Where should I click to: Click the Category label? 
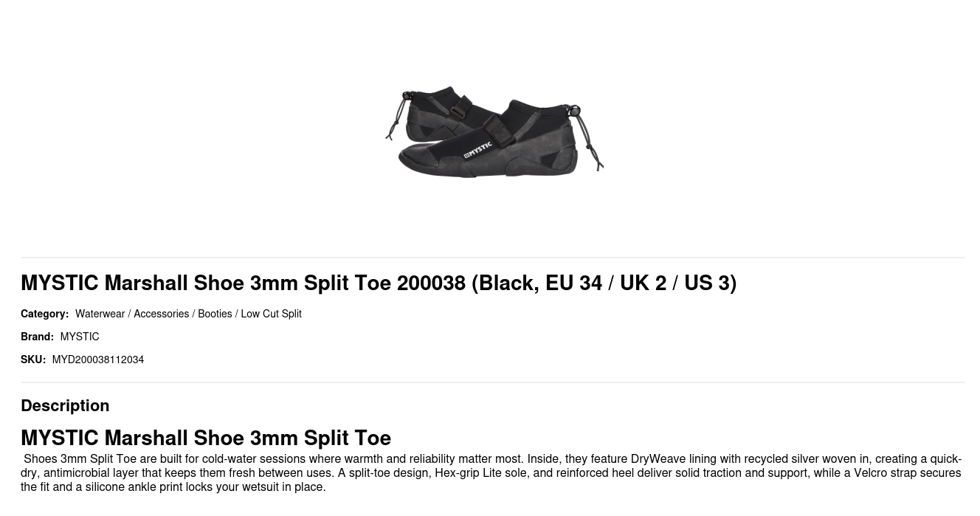tap(44, 314)
